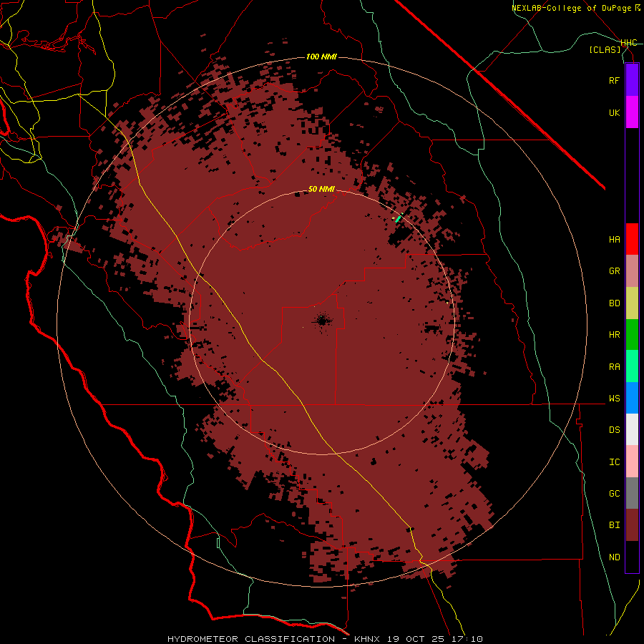Click the BD legend label

[x=614, y=303]
